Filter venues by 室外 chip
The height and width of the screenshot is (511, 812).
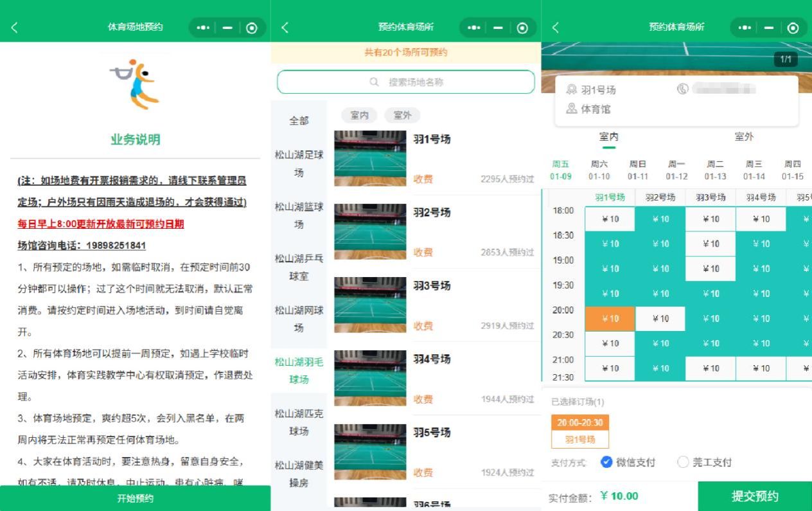click(x=402, y=115)
